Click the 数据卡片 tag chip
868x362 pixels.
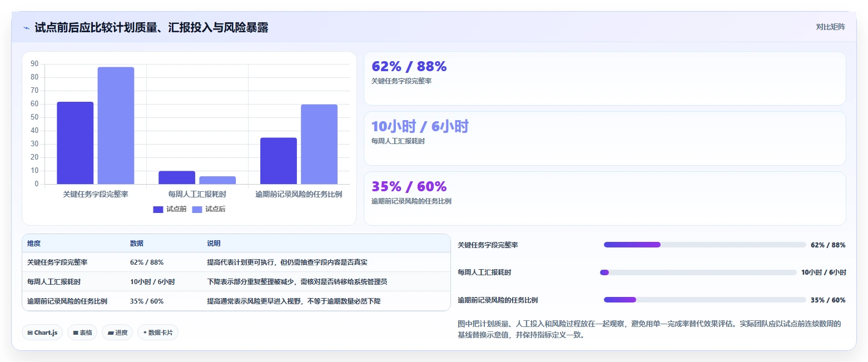(x=158, y=333)
